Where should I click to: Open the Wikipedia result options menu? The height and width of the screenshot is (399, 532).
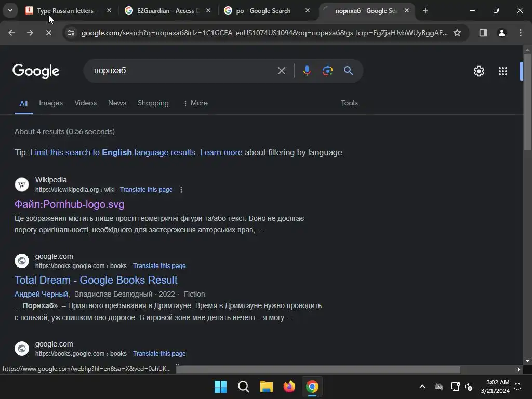tap(181, 190)
